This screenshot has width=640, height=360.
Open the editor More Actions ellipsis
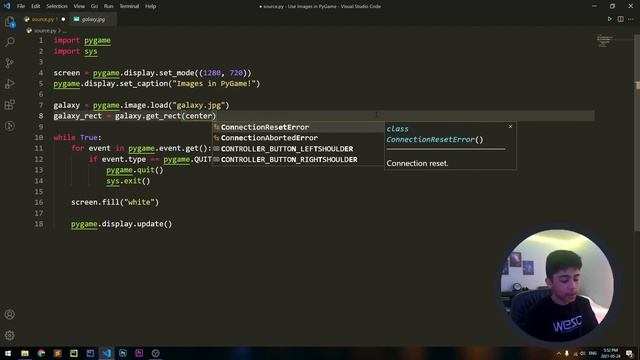[x=631, y=19]
